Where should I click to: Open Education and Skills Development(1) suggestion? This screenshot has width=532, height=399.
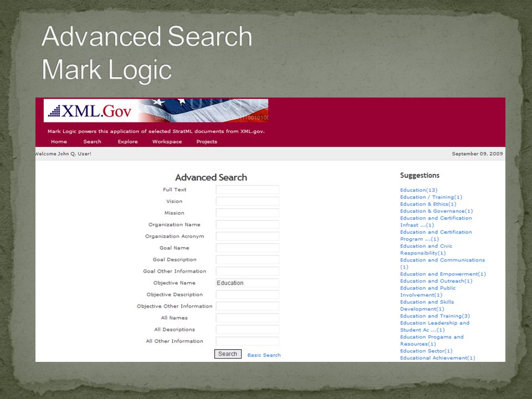427,305
